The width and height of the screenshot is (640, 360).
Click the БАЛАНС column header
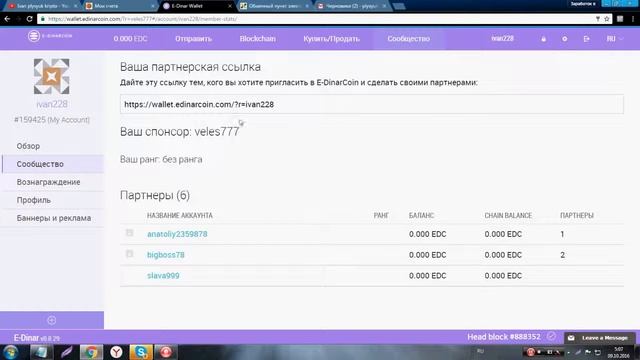421,216
